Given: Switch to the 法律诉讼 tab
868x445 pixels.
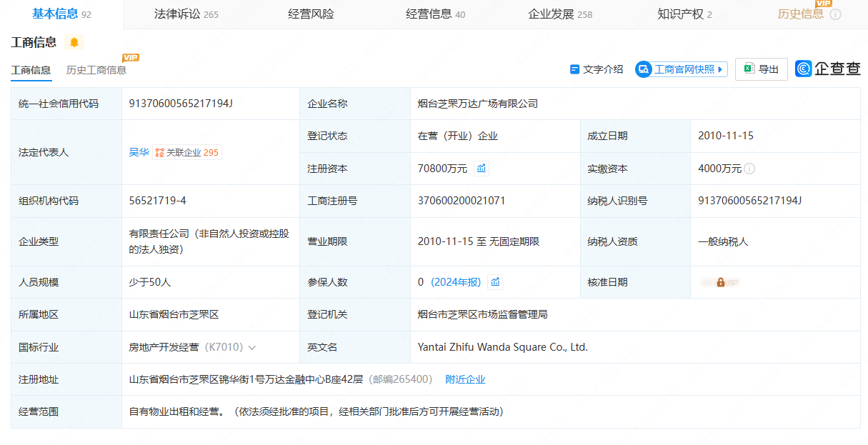Looking at the screenshot, I should coord(186,14).
